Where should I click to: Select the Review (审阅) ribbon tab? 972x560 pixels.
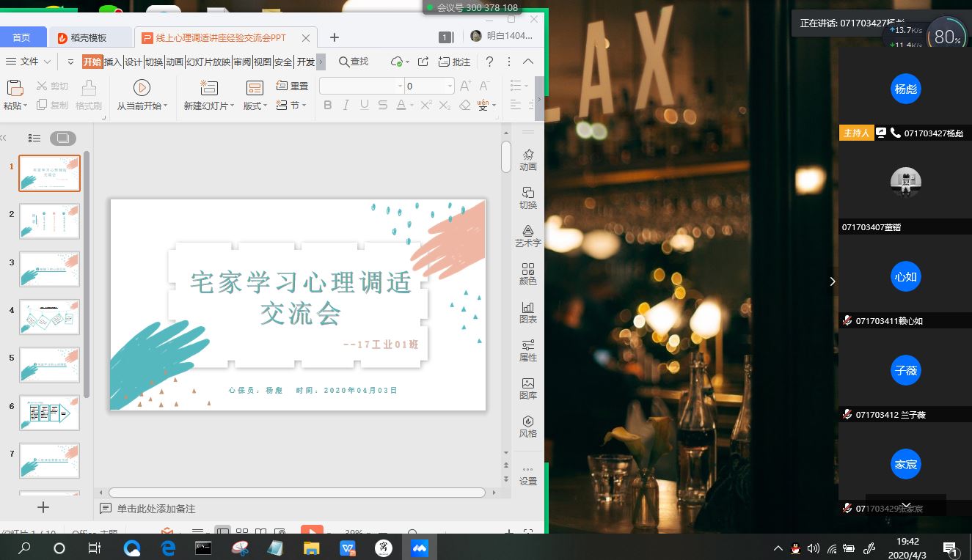point(242,62)
